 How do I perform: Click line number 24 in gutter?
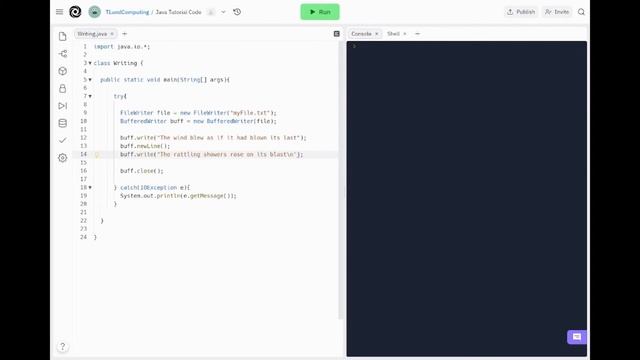point(84,237)
